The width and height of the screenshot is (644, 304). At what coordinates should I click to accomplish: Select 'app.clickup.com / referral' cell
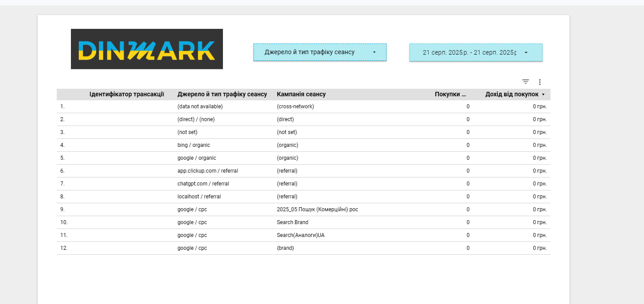coord(208,171)
